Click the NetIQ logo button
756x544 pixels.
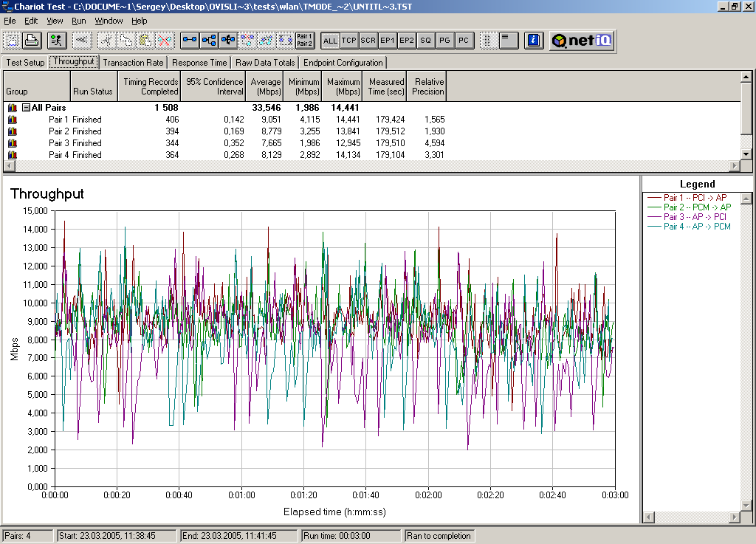582,41
